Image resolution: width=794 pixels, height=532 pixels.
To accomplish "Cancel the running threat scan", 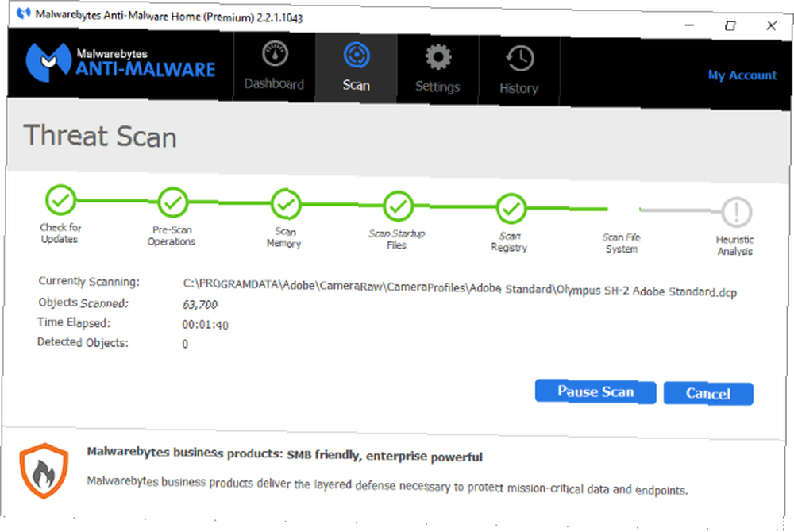I will pyautogui.click(x=708, y=393).
